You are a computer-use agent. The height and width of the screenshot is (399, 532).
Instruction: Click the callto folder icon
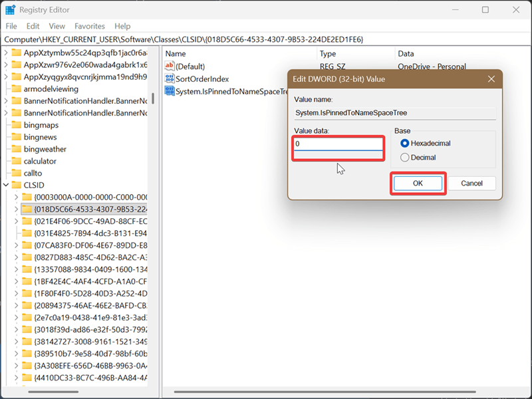pyautogui.click(x=16, y=173)
